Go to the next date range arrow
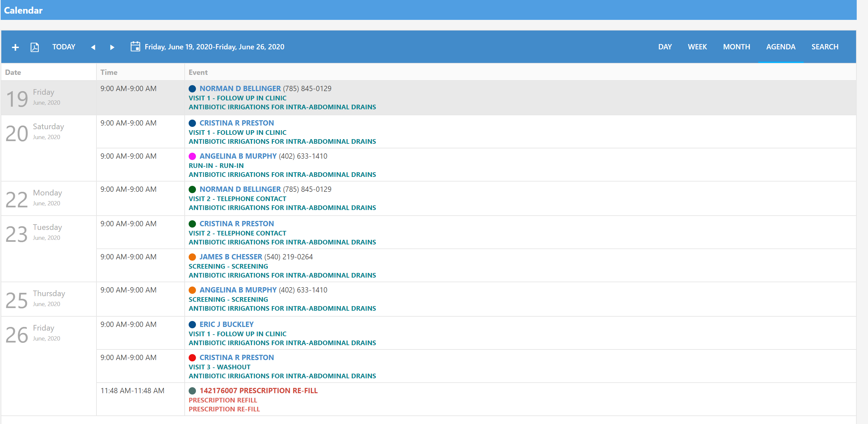 [112, 47]
